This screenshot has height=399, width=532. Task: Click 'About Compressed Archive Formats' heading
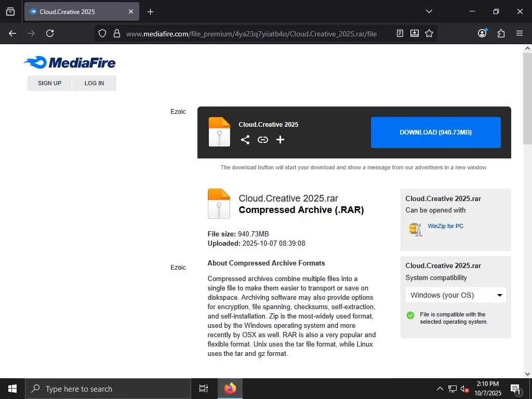267,263
